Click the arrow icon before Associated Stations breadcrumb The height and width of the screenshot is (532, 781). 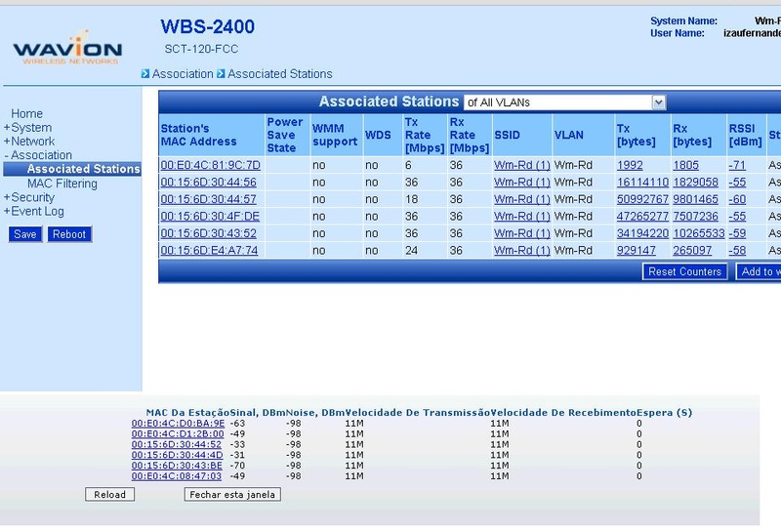(x=221, y=74)
